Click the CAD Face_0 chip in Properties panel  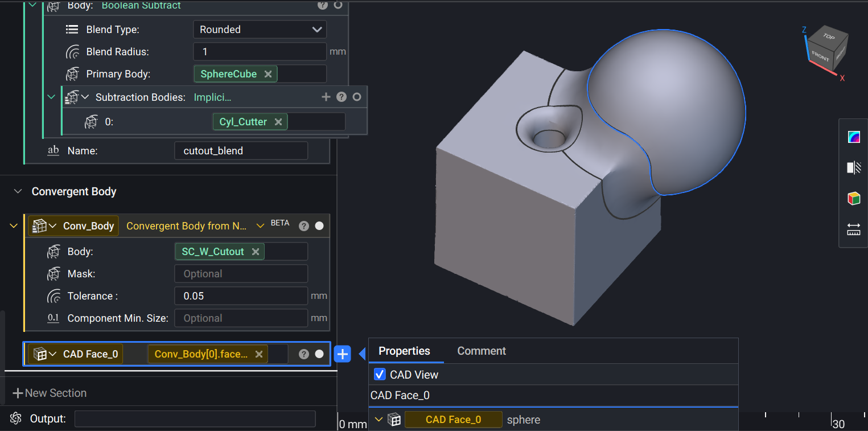point(453,420)
